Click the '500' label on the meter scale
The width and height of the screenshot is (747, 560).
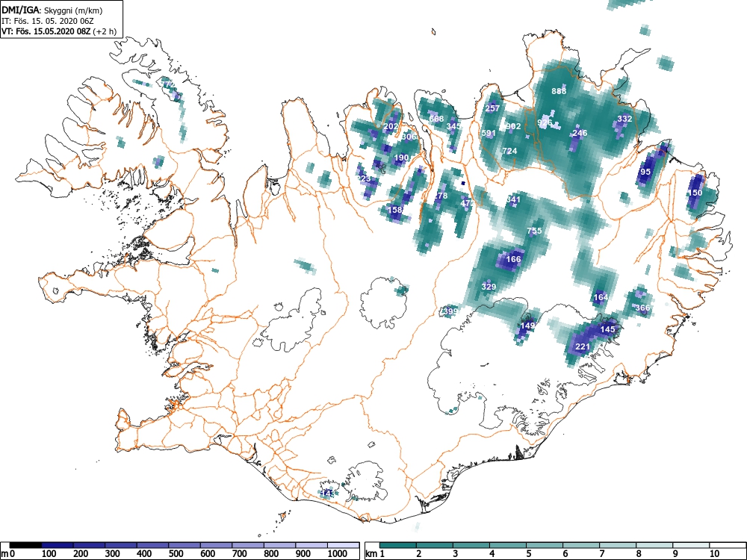point(176,554)
